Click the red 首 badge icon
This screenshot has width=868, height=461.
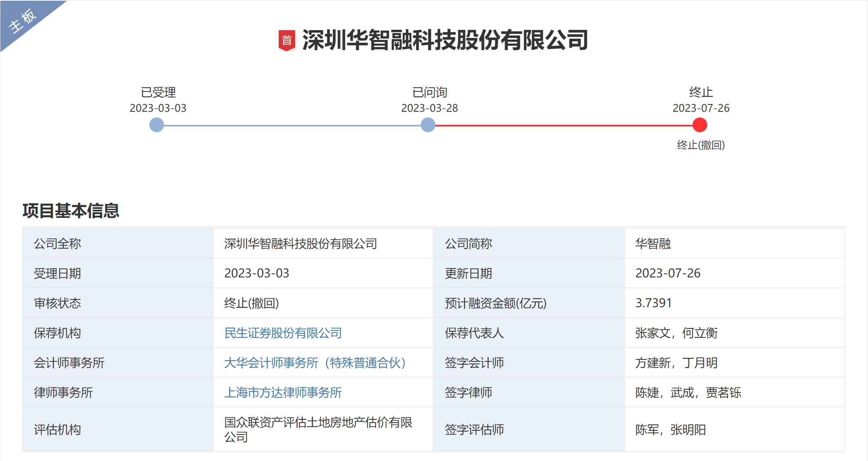pyautogui.click(x=286, y=40)
